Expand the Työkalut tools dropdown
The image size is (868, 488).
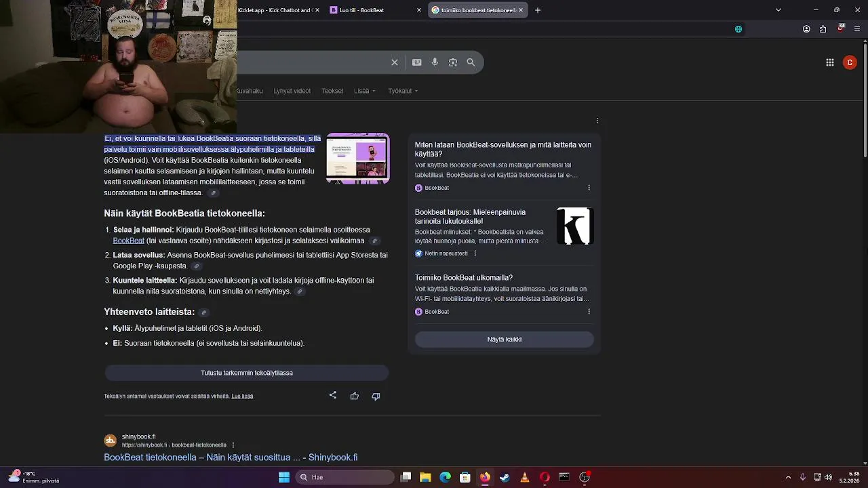(x=403, y=91)
